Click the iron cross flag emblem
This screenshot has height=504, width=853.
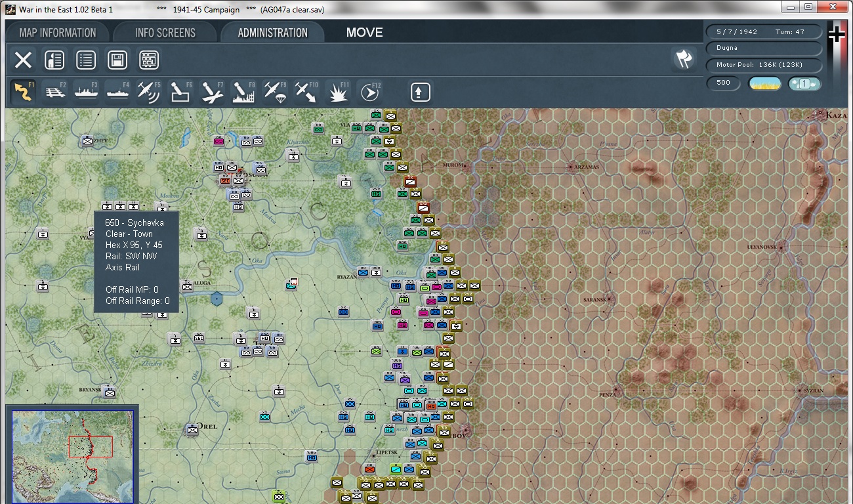(836, 34)
